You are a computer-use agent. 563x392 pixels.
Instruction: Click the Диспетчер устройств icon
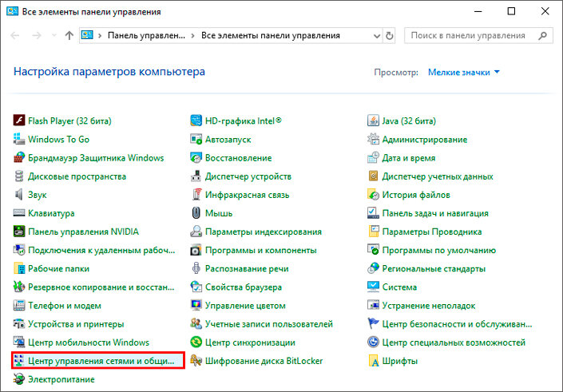click(196, 176)
